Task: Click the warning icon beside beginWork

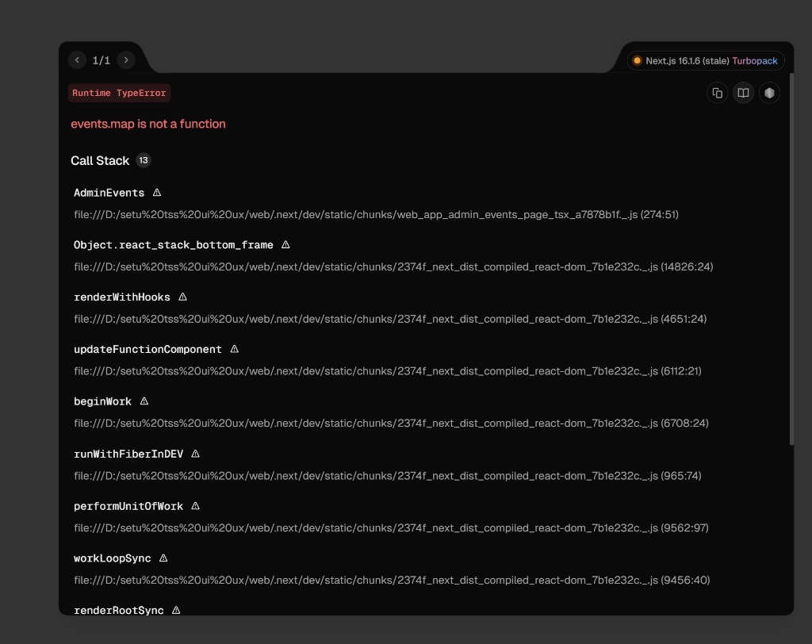Action: tap(144, 401)
